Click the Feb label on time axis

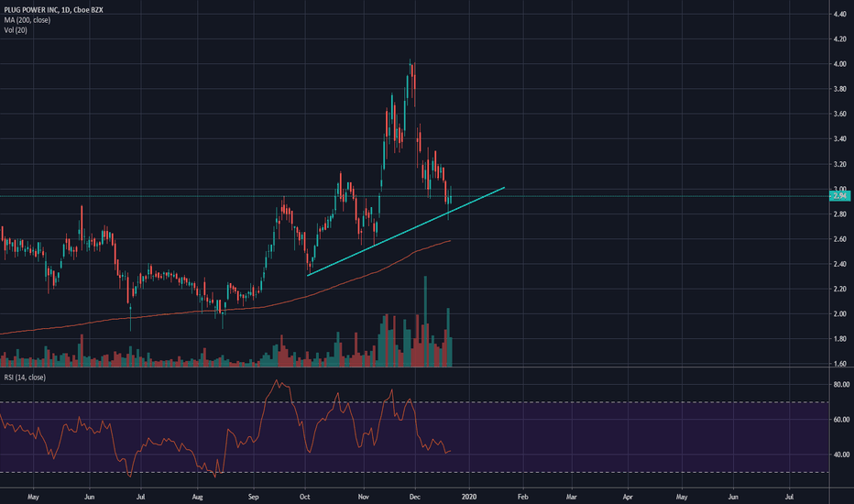[x=523, y=497]
